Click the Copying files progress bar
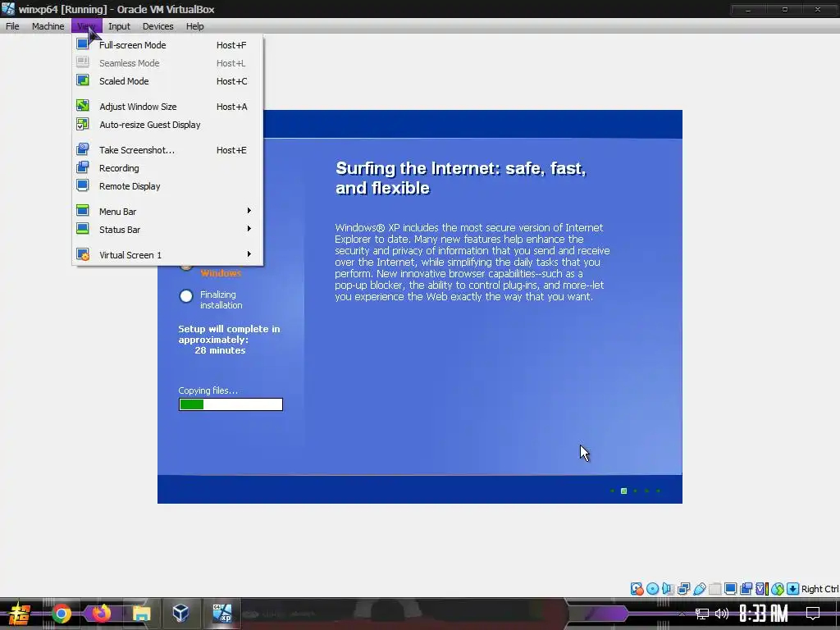The height and width of the screenshot is (630, 840). click(231, 404)
